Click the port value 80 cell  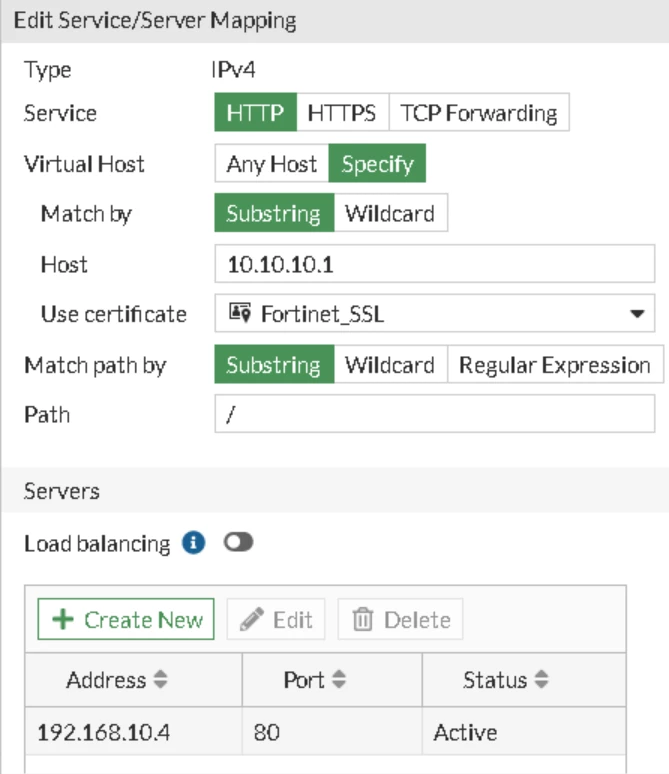[332, 732]
